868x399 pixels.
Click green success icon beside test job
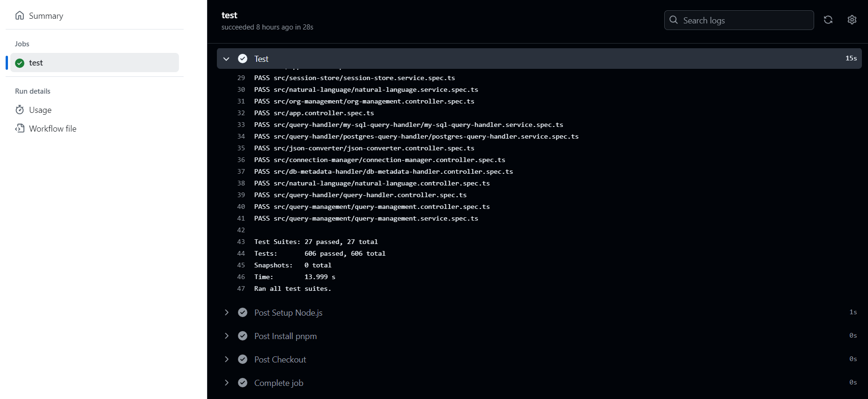coord(20,63)
